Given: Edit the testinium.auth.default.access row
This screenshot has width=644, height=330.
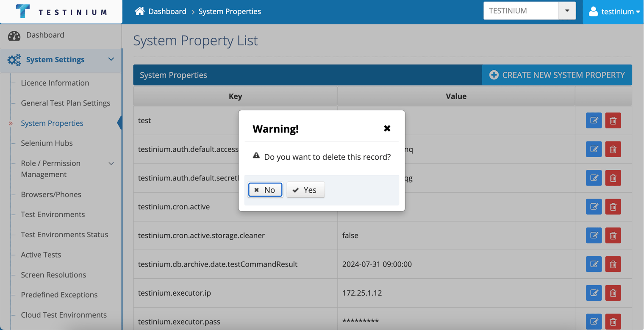Looking at the screenshot, I should (x=594, y=149).
